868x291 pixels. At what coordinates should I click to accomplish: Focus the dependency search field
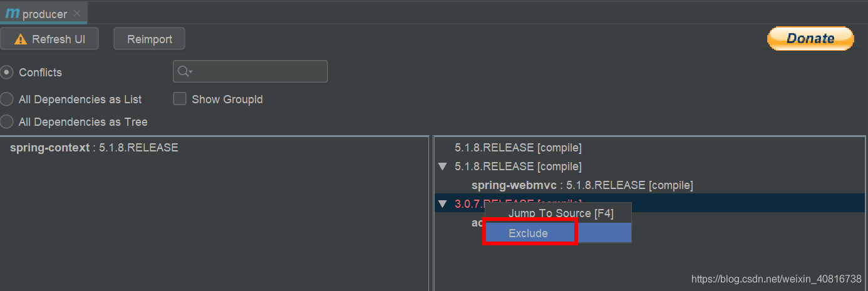tap(251, 71)
